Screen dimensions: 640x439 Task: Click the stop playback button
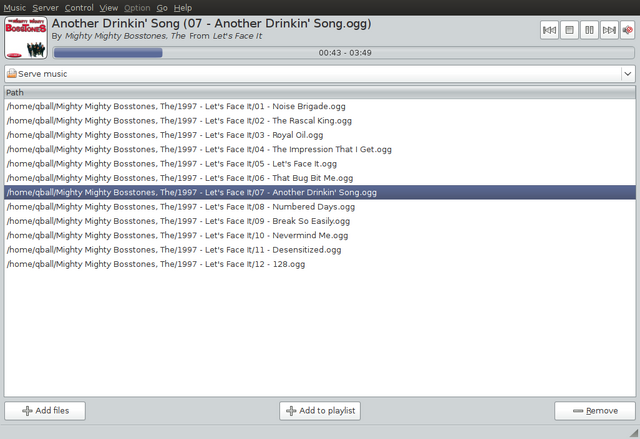569,30
